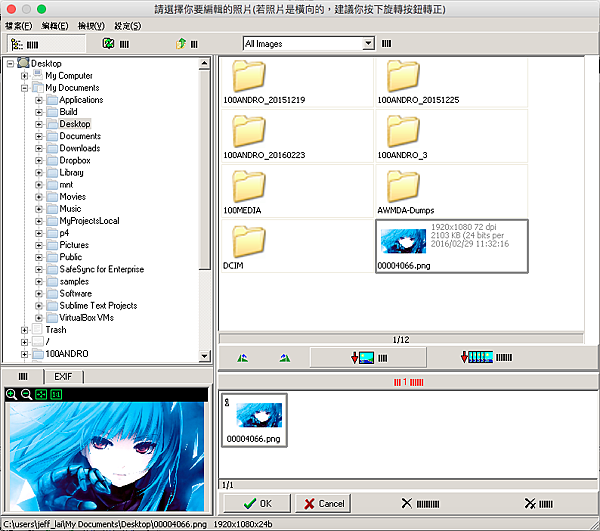This screenshot has width=600, height=531.
Task: Click the zoom out preview icon
Action: 26,394
